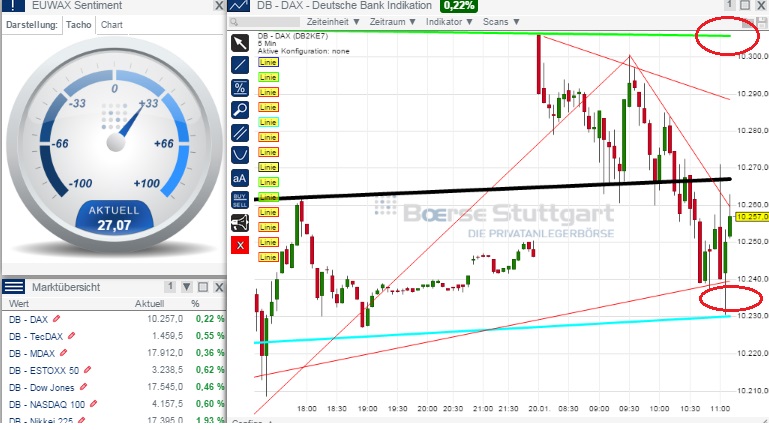Click pencil icon next to DB - NASDAQ 100
Image resolution: width=769 pixels, height=430 pixels.
(93, 404)
